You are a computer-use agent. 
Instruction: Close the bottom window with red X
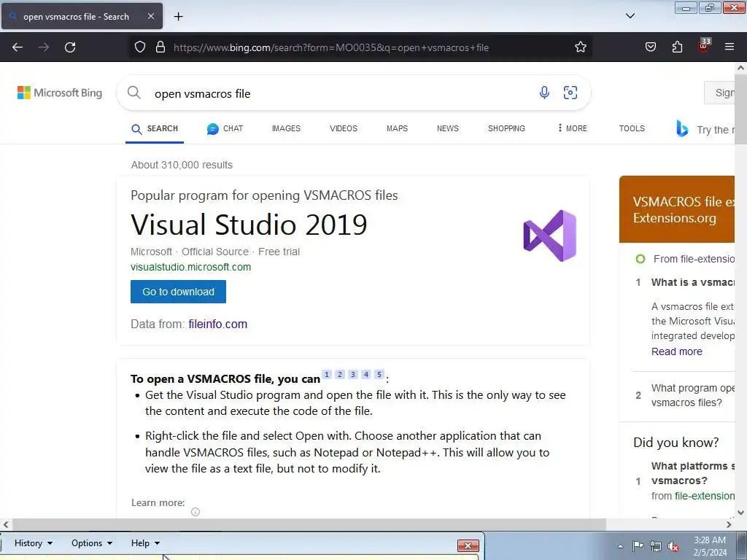468,545
